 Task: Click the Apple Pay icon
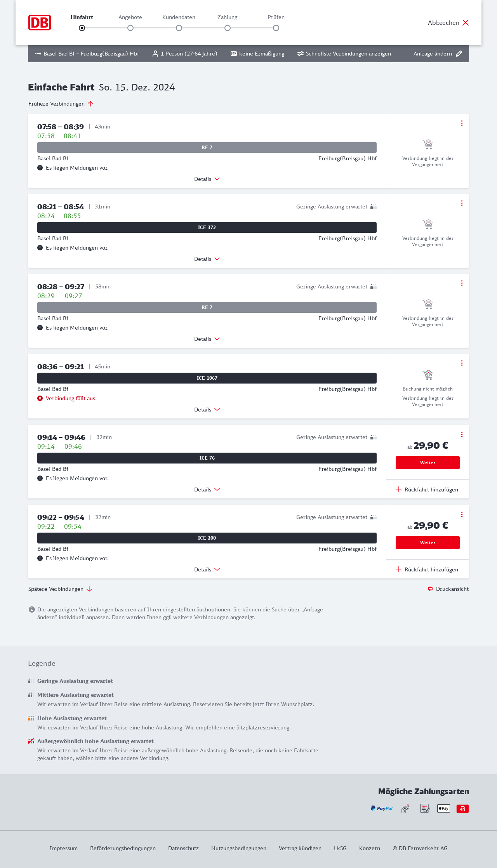click(x=443, y=808)
